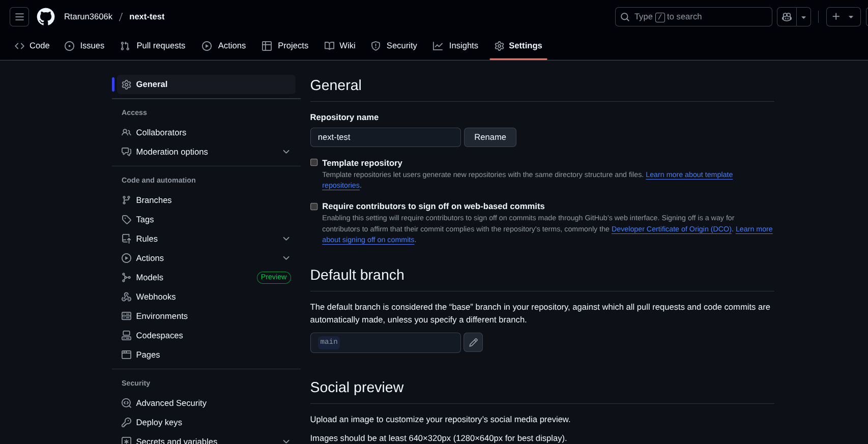Click the Tags label icon
Viewport: 868px width, 444px height.
tap(126, 219)
